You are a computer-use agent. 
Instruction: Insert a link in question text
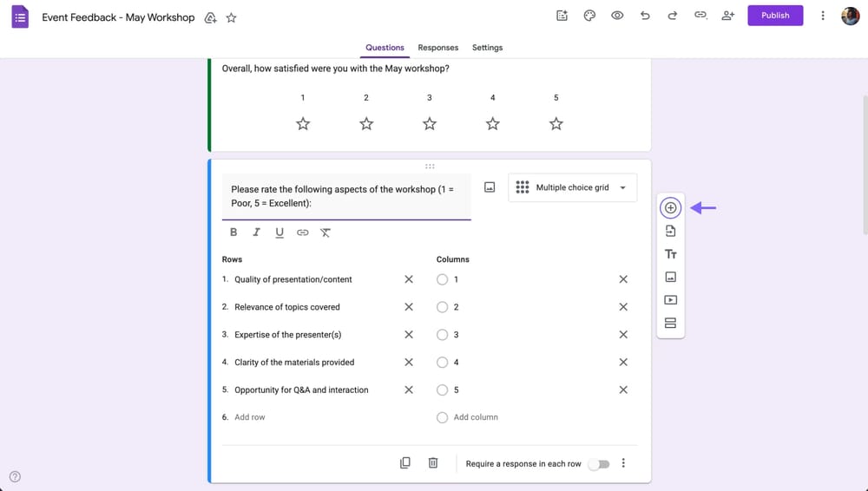[x=302, y=232]
